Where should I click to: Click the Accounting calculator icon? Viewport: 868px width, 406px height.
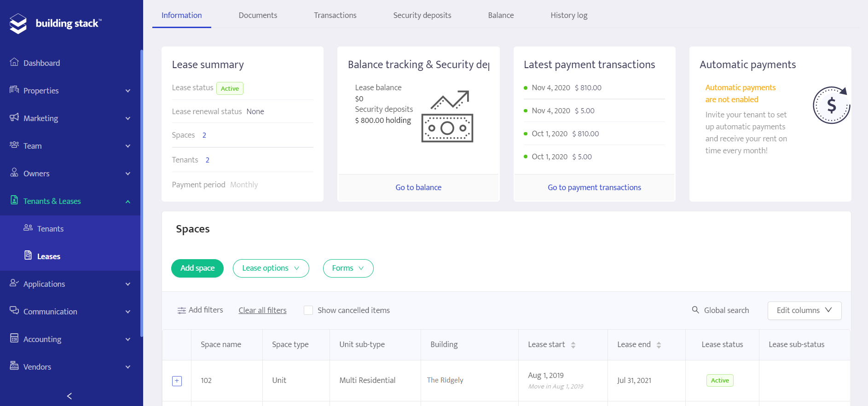tap(14, 338)
